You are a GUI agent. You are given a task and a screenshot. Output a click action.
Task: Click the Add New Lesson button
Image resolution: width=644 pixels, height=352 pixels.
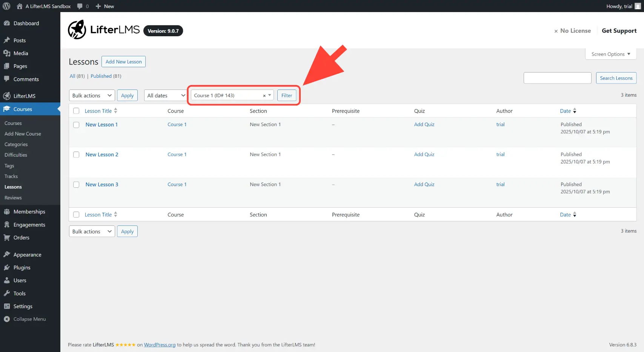tap(123, 62)
